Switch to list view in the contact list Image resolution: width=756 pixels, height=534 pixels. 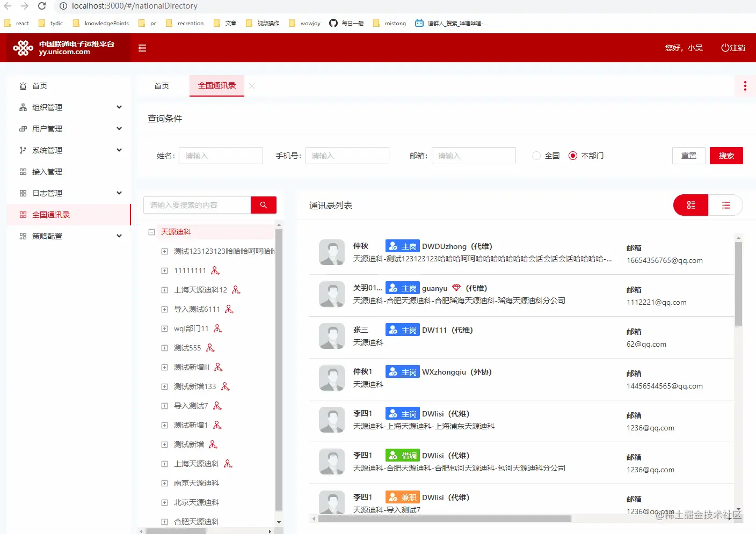point(726,205)
